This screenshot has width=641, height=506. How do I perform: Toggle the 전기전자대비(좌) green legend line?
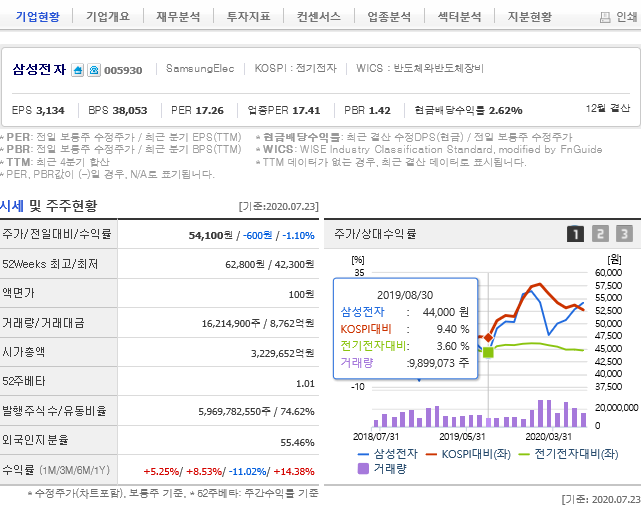click(524, 454)
